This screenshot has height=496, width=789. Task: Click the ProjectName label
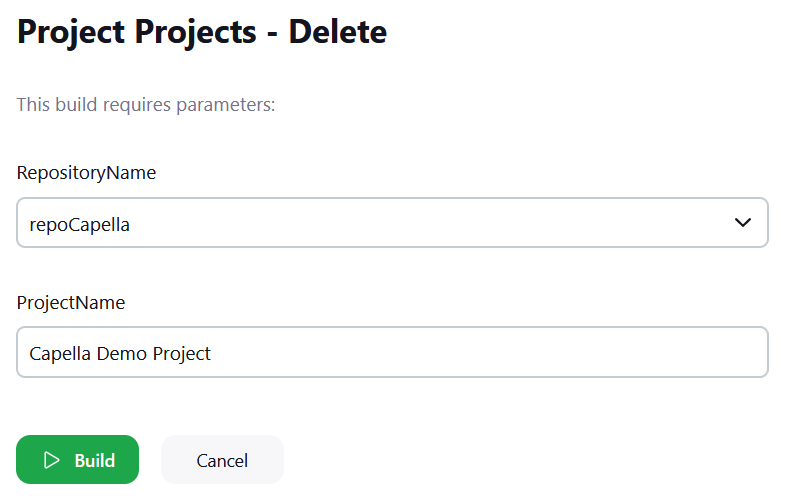(71, 302)
